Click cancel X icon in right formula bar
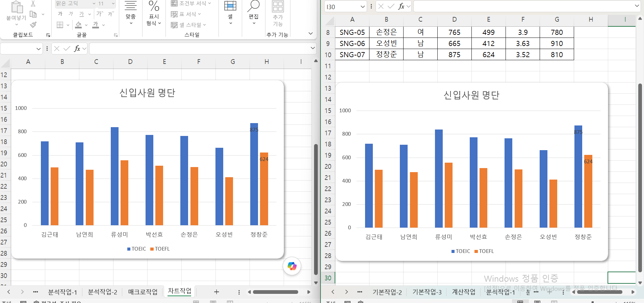The height and width of the screenshot is (303, 644). tap(381, 6)
